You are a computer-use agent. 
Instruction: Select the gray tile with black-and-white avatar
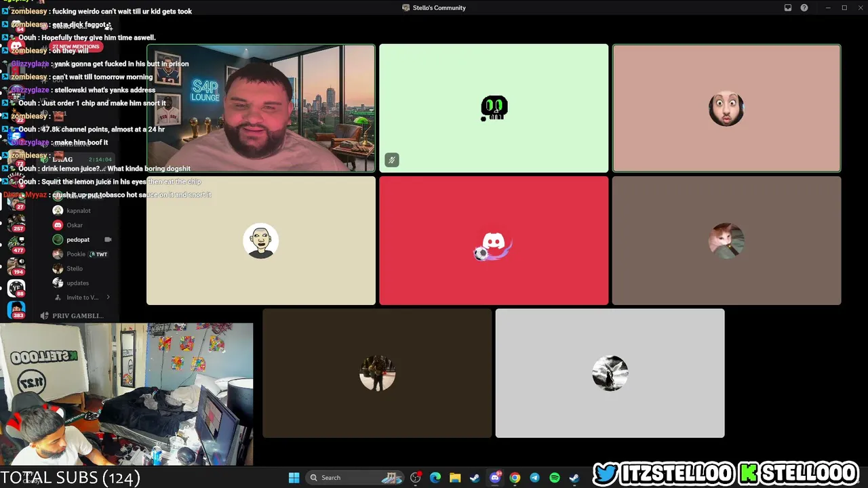[610, 373]
